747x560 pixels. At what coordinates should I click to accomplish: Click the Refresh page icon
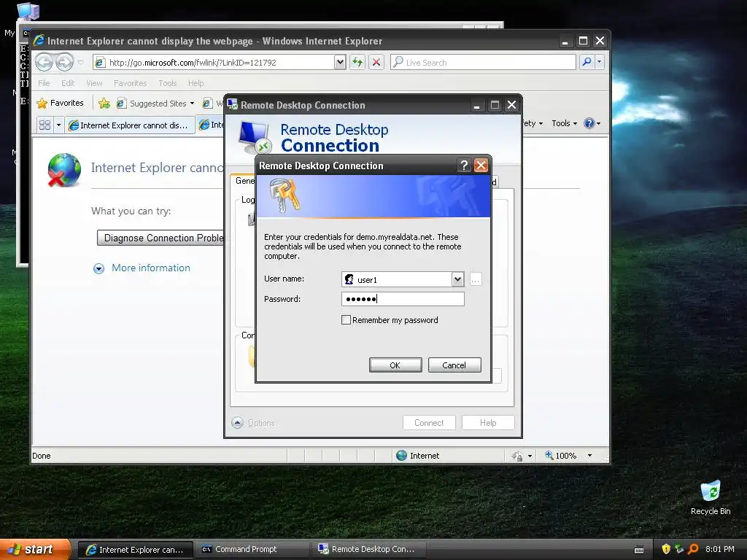pyautogui.click(x=357, y=63)
